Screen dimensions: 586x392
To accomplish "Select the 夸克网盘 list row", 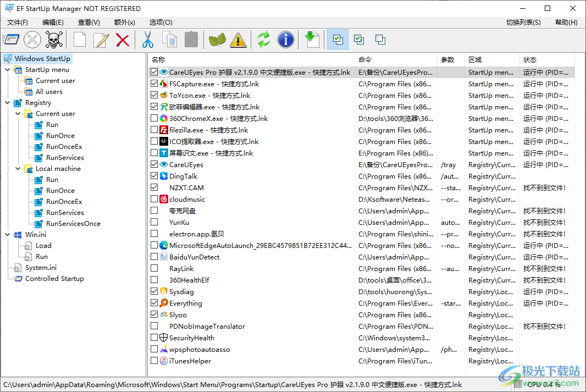I will (x=361, y=211).
